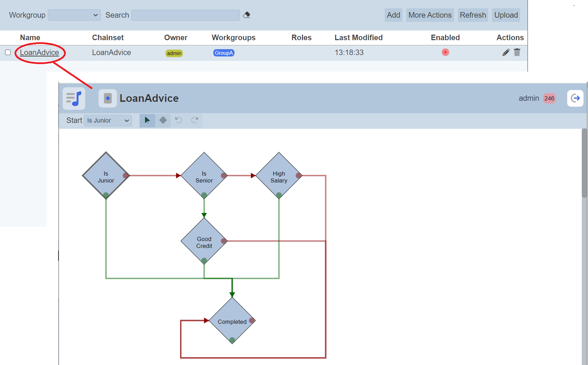Open the LoanAdvice link in Name column
The image size is (588, 365).
[39, 53]
